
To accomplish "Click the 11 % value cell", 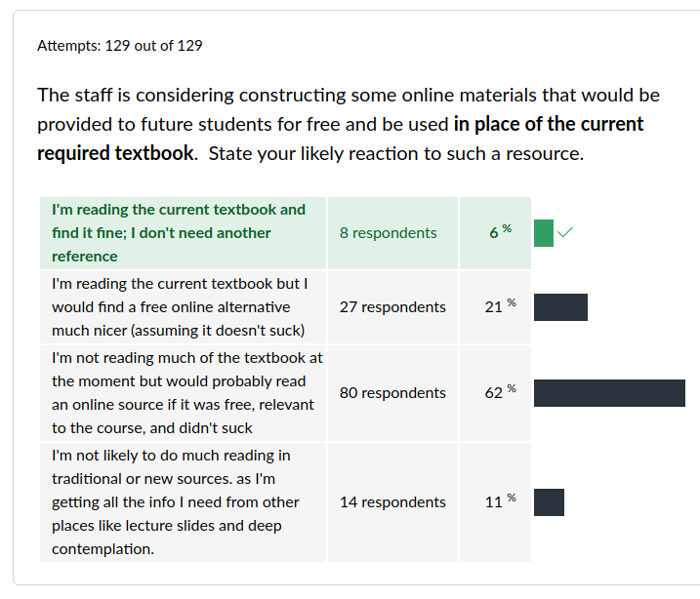I will tap(496, 502).
